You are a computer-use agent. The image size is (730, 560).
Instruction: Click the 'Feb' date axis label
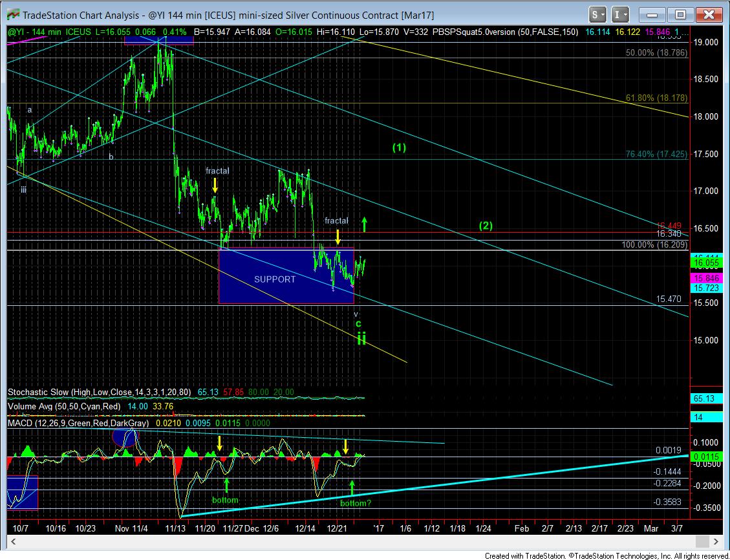521,528
